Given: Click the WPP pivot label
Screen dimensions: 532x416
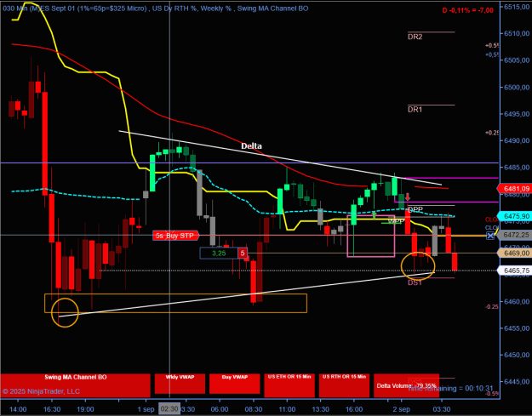Looking at the screenshot, I should point(396,221).
